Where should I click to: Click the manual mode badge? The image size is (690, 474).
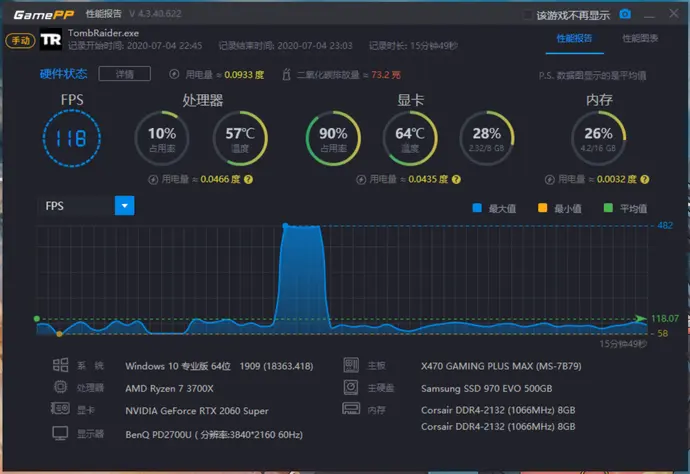pos(20,40)
